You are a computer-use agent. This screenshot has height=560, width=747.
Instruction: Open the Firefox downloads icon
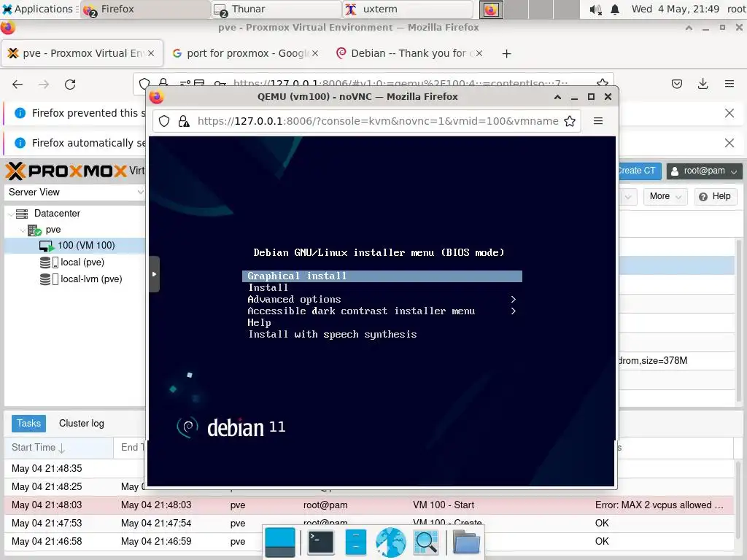703,85
